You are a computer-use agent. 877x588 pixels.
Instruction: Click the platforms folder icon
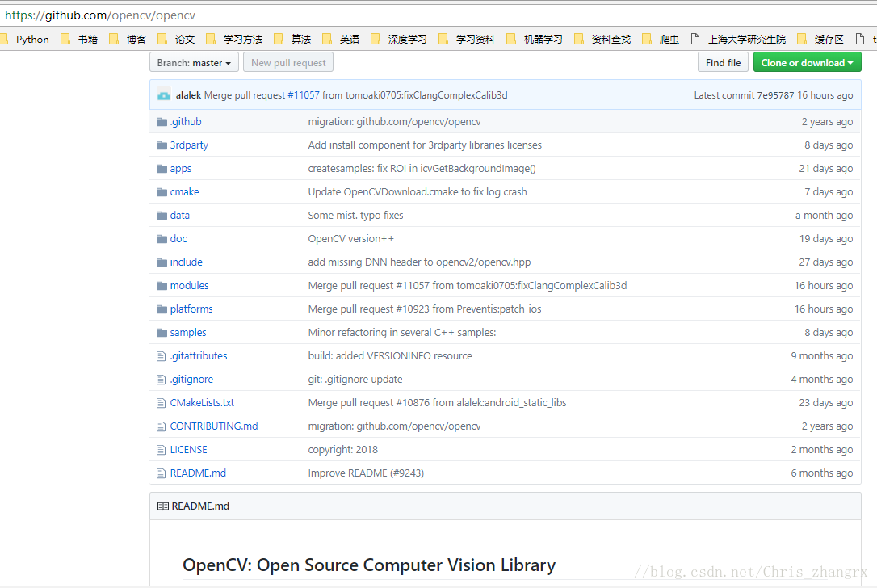click(x=162, y=309)
